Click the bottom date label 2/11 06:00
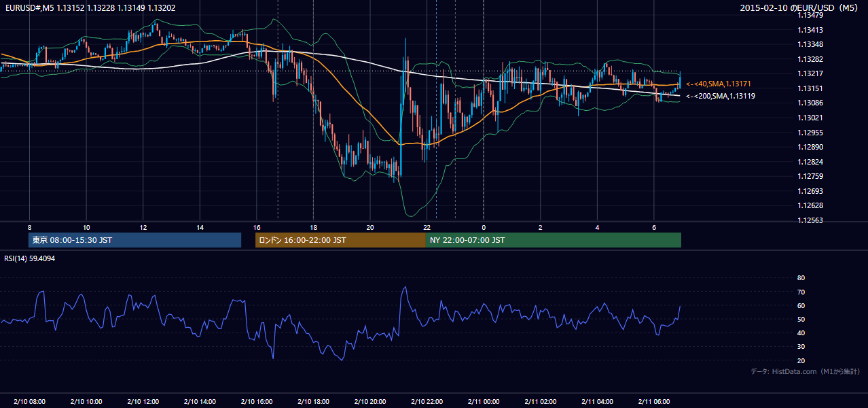 point(653,402)
